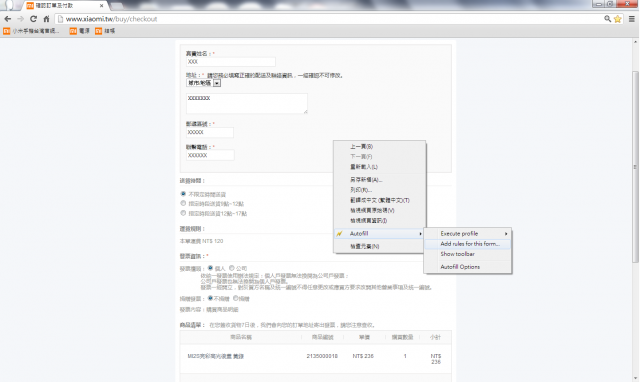Expand the Autofill submenu arrow
Viewport: 640px width, 382px height.
pyautogui.click(x=420, y=233)
